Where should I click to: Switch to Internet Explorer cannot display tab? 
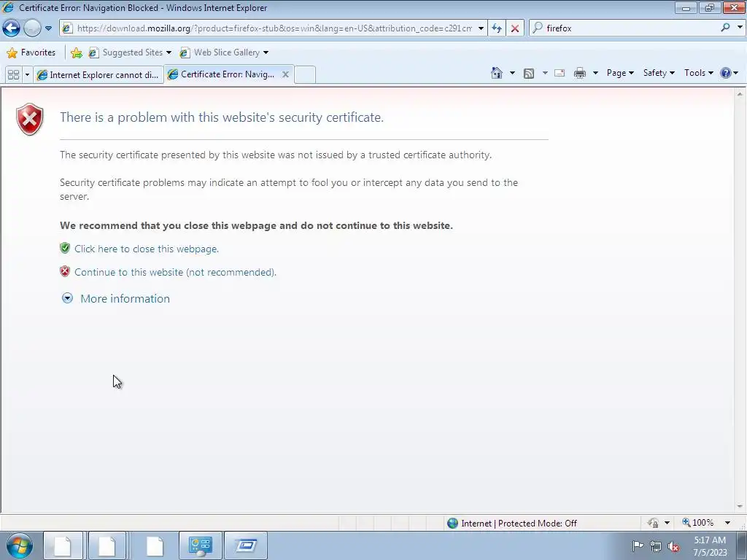[98, 75]
